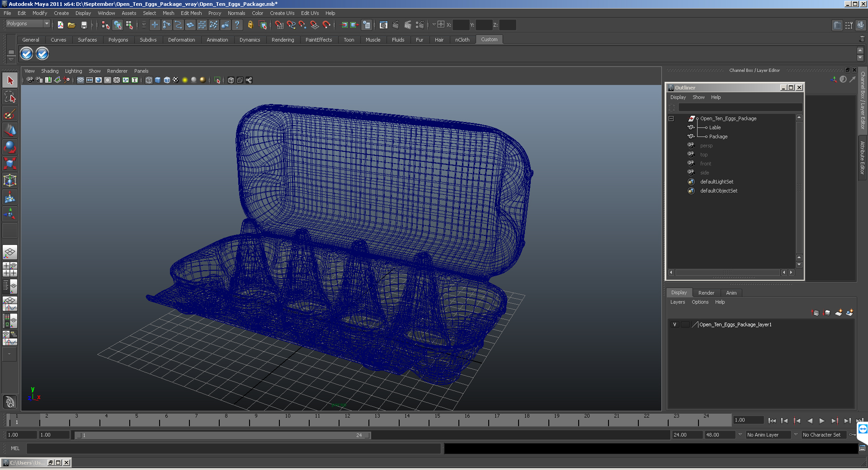
Task: Select by component type mode icon
Action: click(129, 25)
